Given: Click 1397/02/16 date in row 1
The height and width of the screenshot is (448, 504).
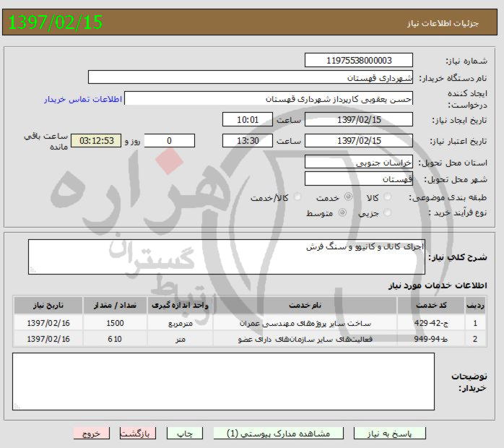Looking at the screenshot, I should tap(48, 323).
